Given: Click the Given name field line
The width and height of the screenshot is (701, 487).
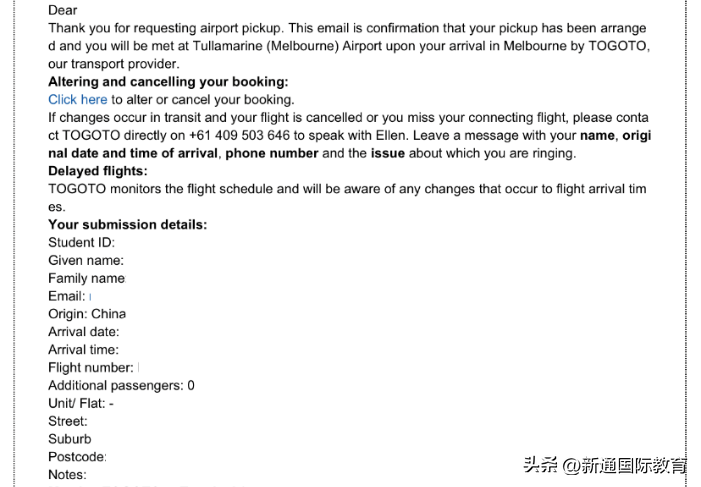Looking at the screenshot, I should pos(86,260).
